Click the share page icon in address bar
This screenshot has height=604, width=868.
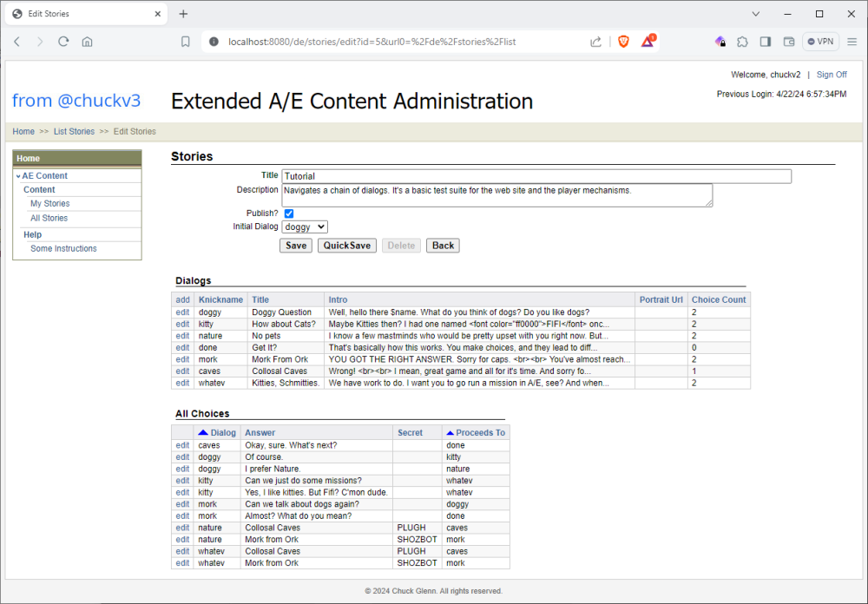click(596, 42)
